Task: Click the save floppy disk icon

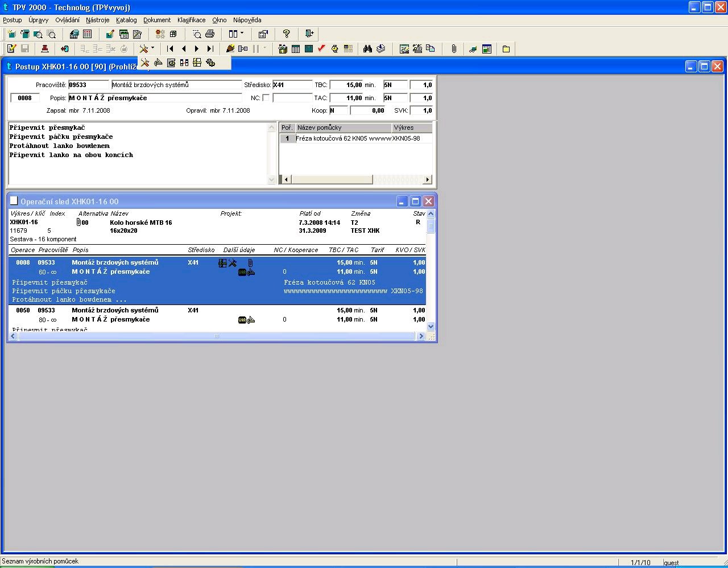Action: pos(24,49)
